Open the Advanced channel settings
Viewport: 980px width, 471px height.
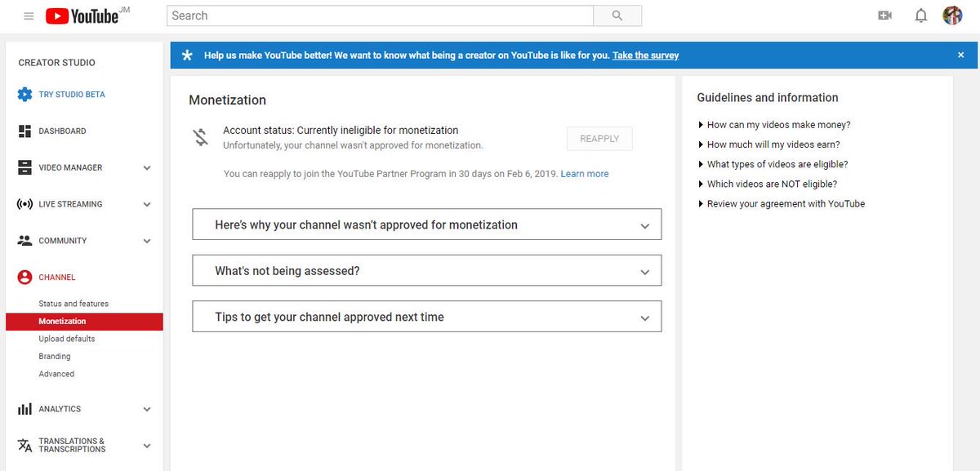point(56,374)
